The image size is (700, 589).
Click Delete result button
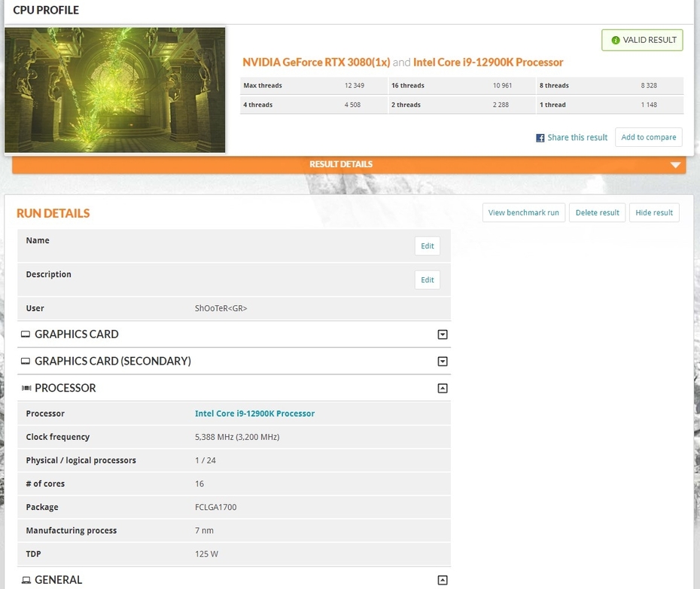(598, 212)
